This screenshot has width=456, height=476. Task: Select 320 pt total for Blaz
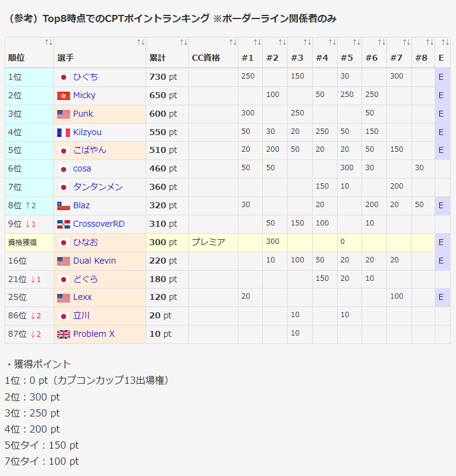tap(167, 206)
